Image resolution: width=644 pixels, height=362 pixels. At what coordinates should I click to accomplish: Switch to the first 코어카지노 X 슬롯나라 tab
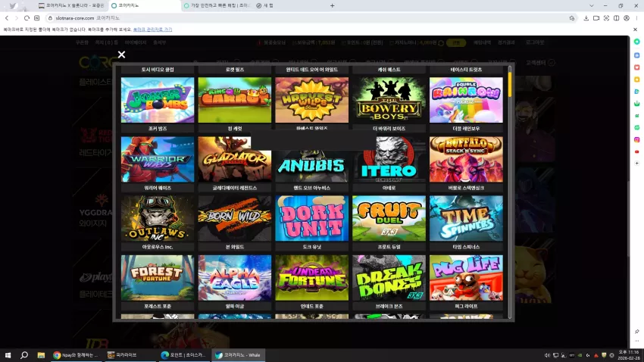tap(71, 6)
